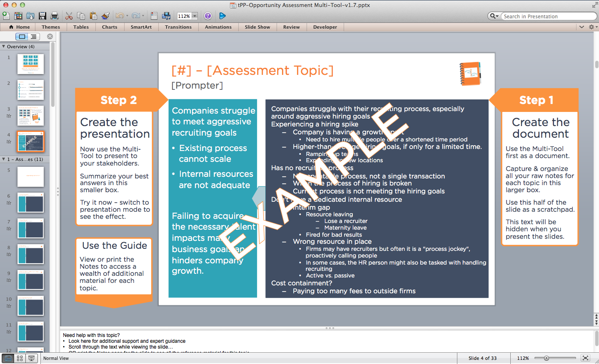Viewport: 599px width, 364px height.
Task: Click 'Need help with this topic?' notes text
Action: click(91, 335)
